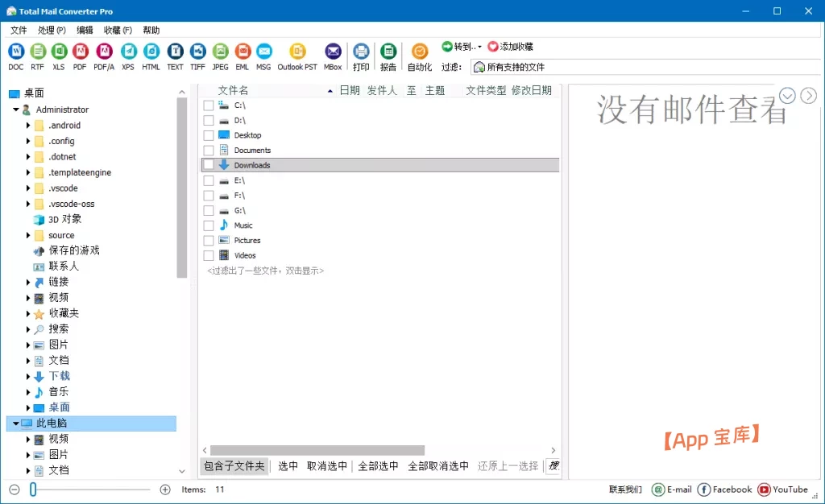This screenshot has width=825, height=504.
Task: Check the Documents checkbox
Action: [x=209, y=151]
